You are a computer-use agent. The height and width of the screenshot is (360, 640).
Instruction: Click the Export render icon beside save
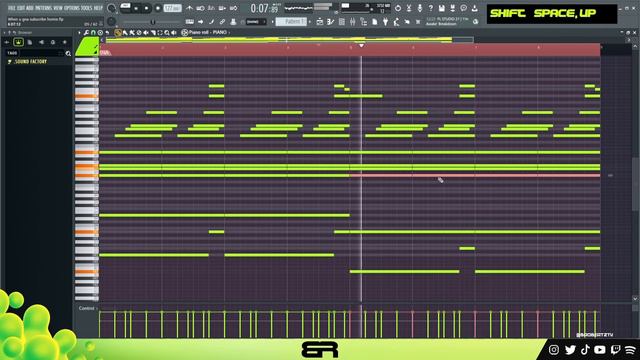pyautogui.click(x=453, y=8)
